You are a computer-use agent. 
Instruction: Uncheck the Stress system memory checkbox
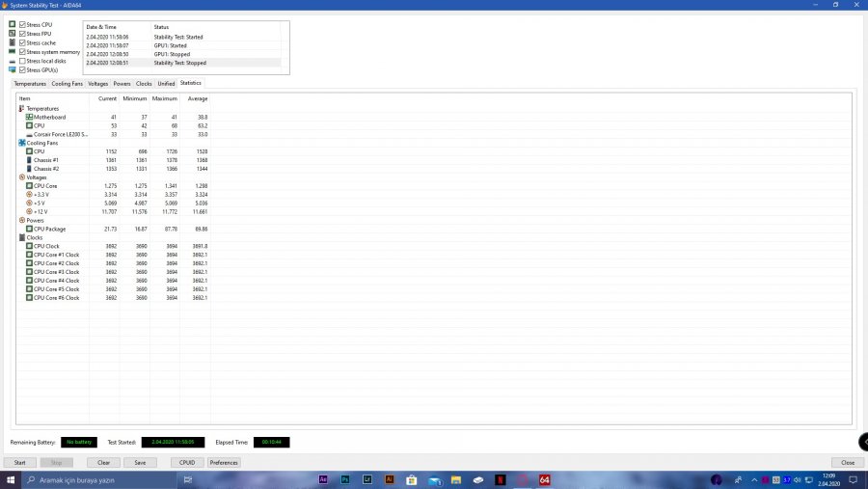click(x=23, y=51)
